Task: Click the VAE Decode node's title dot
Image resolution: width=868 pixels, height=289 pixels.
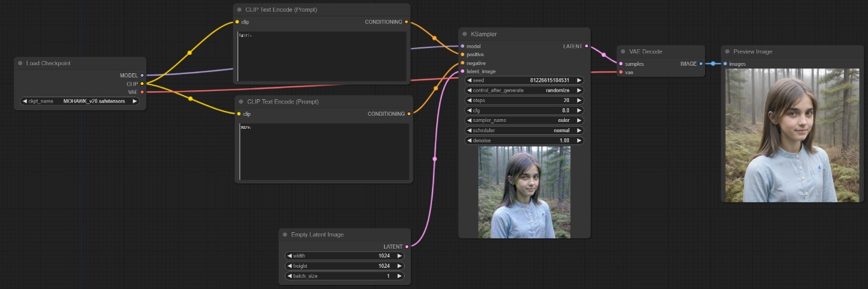Action: coord(624,51)
